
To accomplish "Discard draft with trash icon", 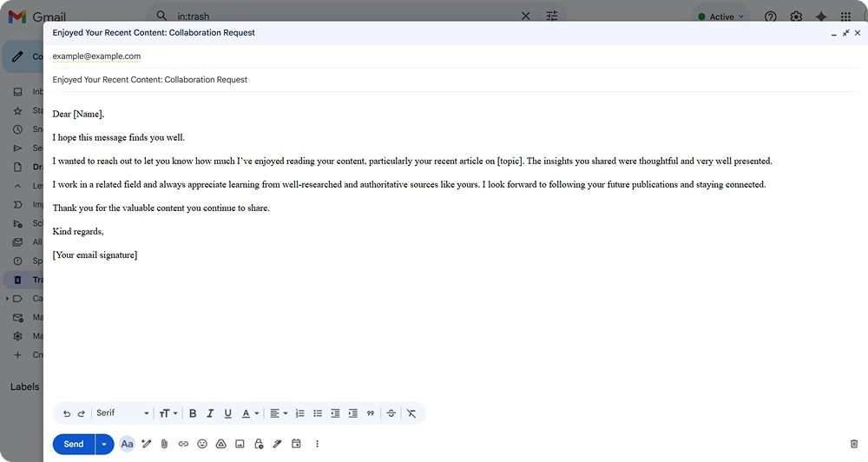I will (x=853, y=444).
